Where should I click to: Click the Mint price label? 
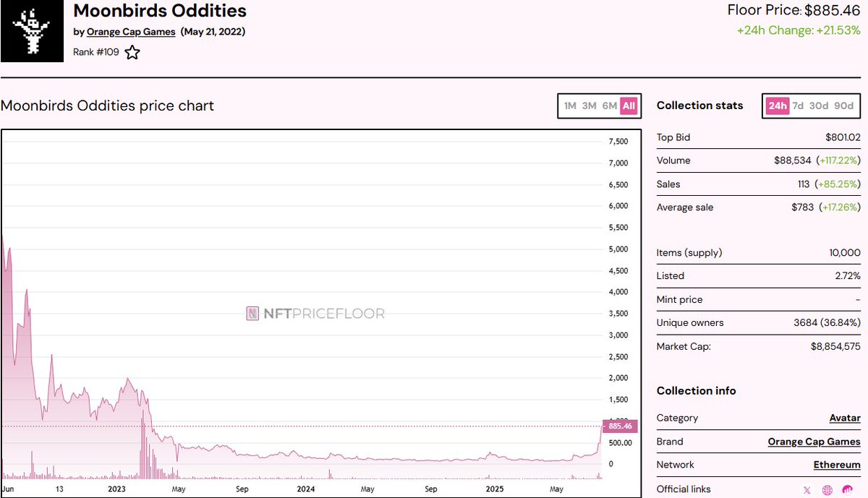coord(679,299)
